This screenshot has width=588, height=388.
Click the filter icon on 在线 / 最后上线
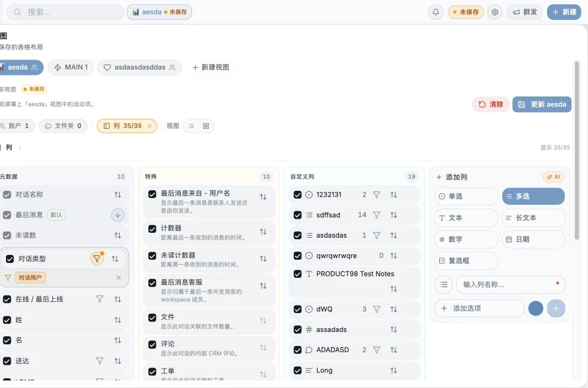click(99, 299)
